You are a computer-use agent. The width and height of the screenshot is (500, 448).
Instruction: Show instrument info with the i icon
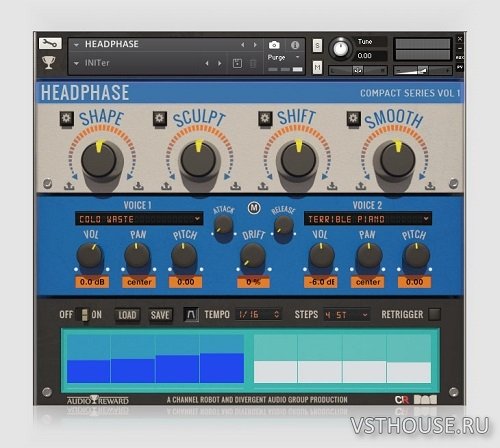click(x=295, y=45)
